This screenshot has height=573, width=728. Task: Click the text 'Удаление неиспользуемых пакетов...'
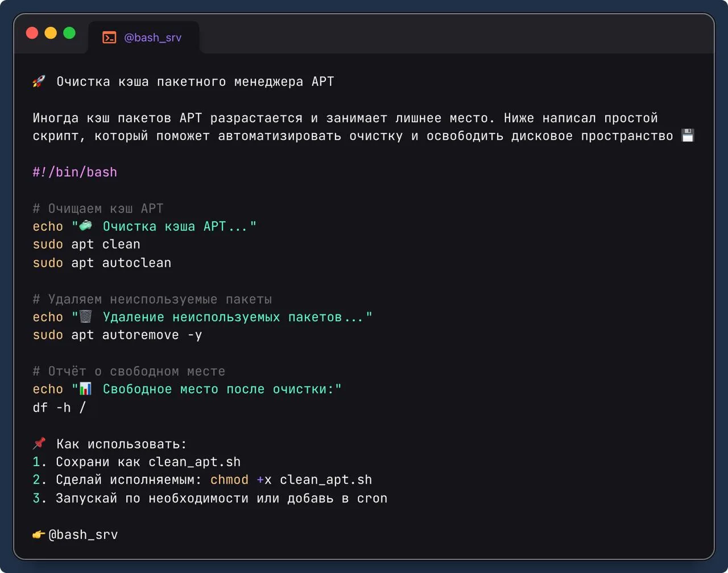click(233, 317)
